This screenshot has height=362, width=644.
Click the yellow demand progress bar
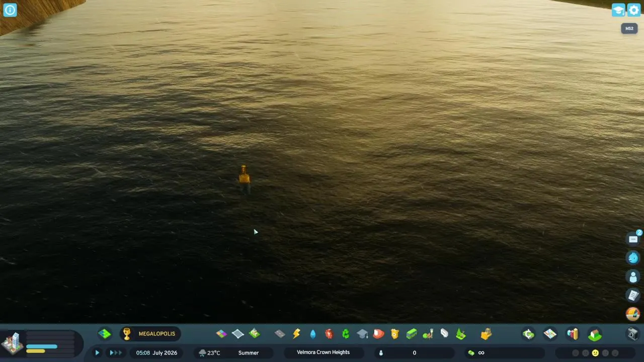tap(36, 351)
